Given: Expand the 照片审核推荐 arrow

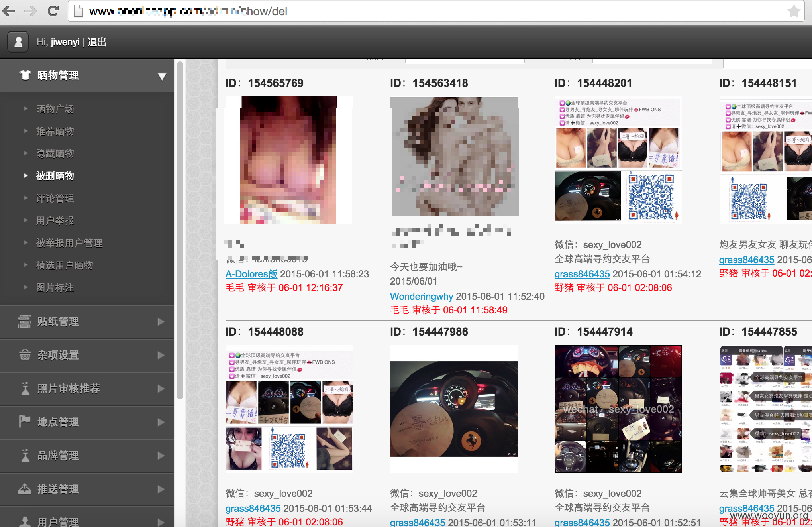Looking at the screenshot, I should pyautogui.click(x=161, y=389).
